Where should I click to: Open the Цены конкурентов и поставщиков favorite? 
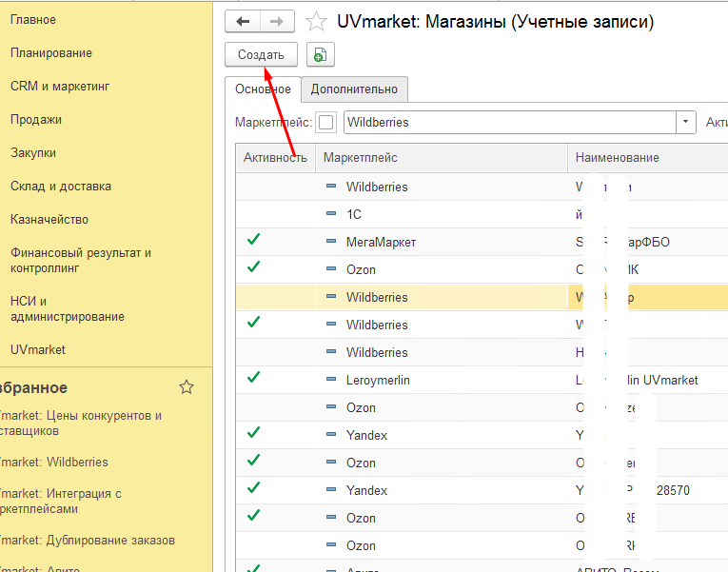80,423
